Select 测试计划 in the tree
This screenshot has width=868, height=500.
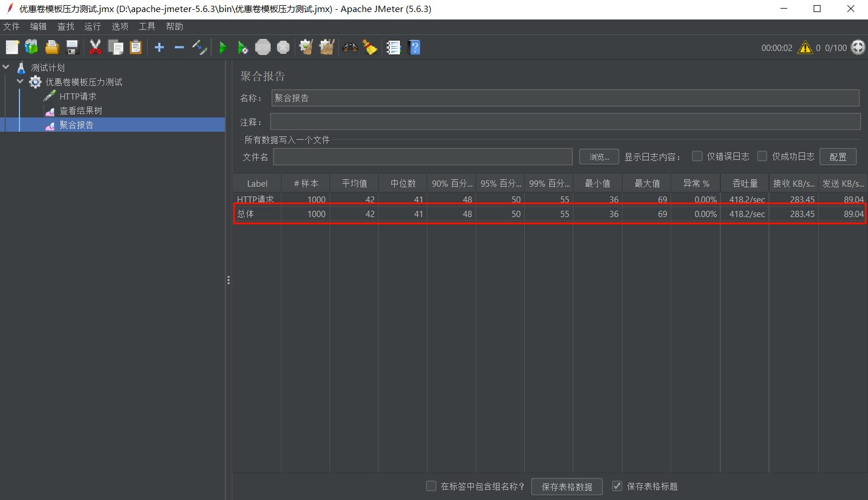(x=47, y=68)
